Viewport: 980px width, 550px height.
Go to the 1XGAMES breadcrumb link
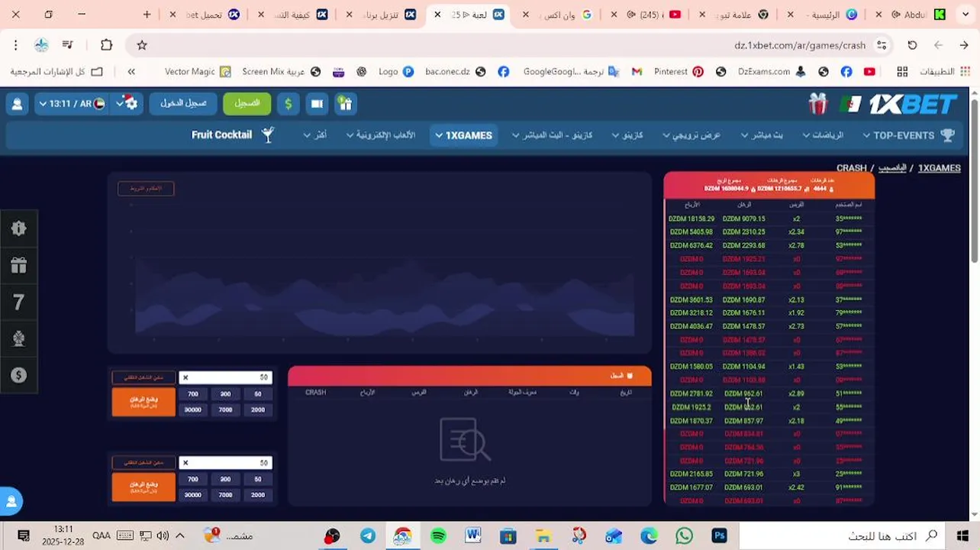(939, 168)
